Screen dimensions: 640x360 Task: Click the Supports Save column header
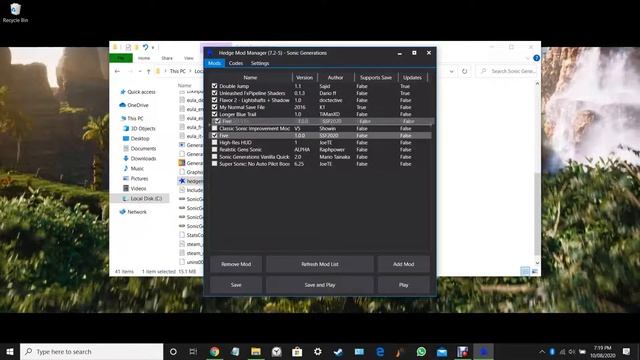coord(376,78)
